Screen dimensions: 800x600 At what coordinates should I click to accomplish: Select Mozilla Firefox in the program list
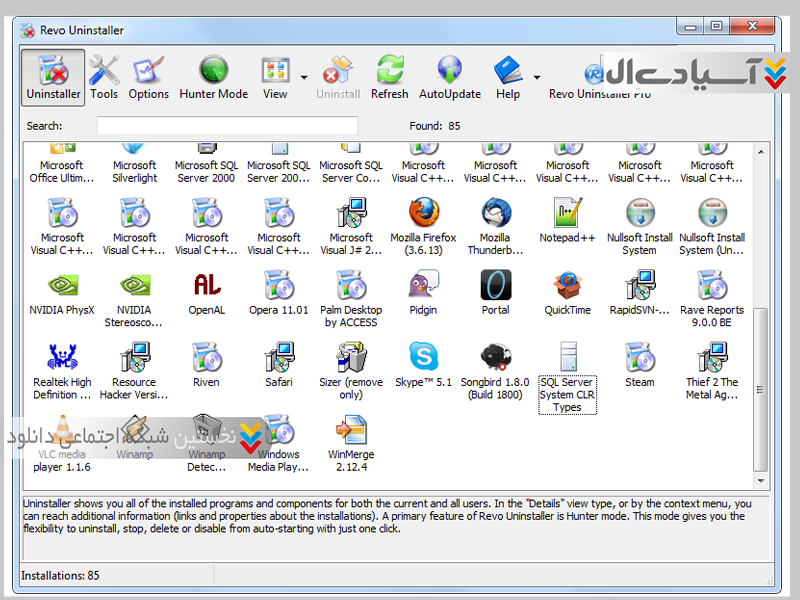[423, 225]
